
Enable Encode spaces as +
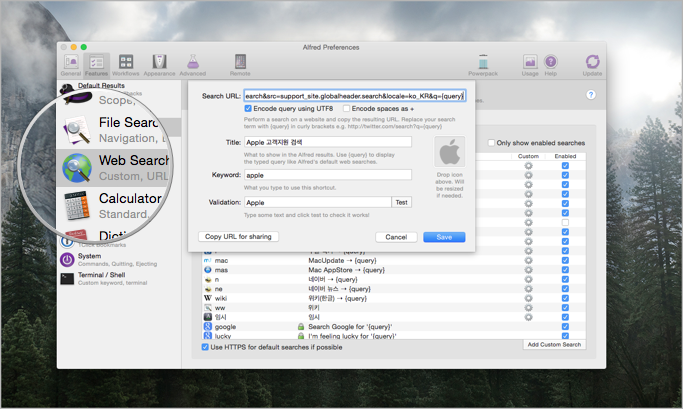pos(346,108)
